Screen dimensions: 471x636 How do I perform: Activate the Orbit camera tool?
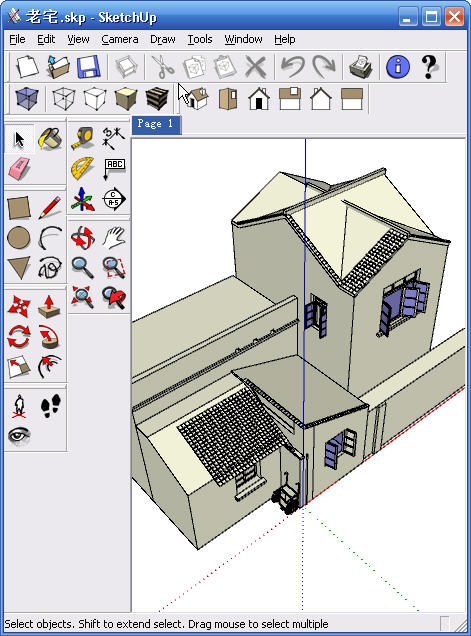[83, 237]
